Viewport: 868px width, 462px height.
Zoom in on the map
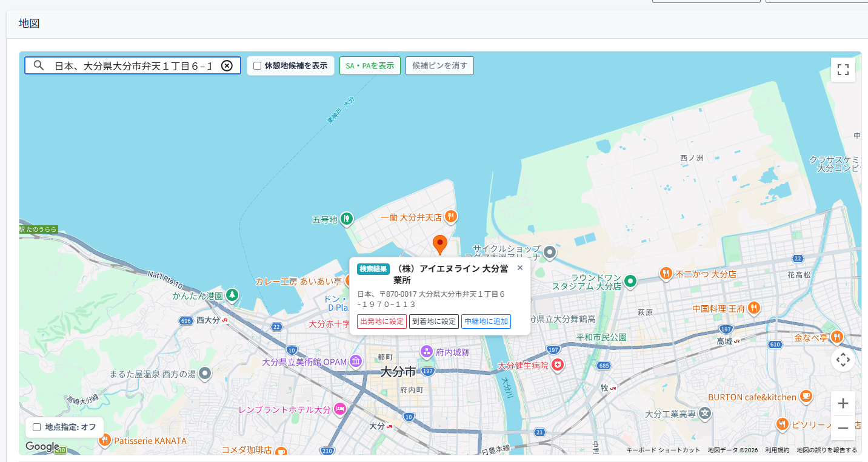843,403
